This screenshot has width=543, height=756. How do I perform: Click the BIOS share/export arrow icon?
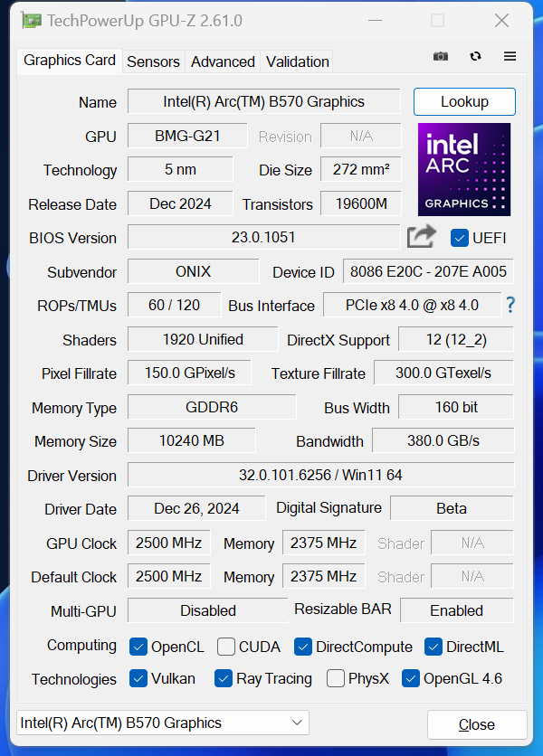(x=421, y=237)
